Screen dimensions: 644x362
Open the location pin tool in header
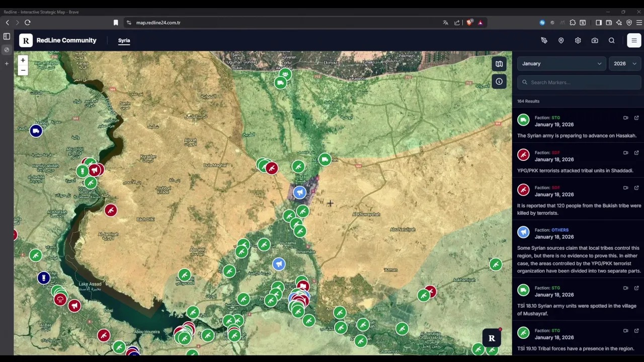tap(561, 41)
